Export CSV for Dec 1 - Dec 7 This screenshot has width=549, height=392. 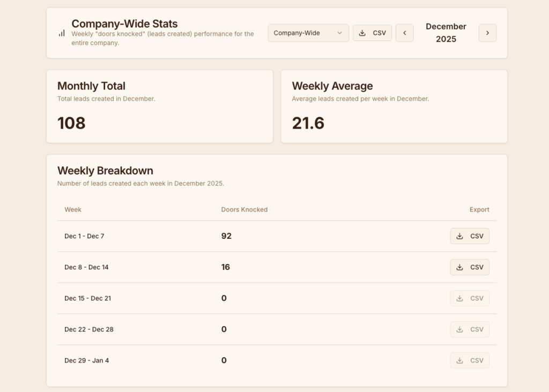point(470,236)
